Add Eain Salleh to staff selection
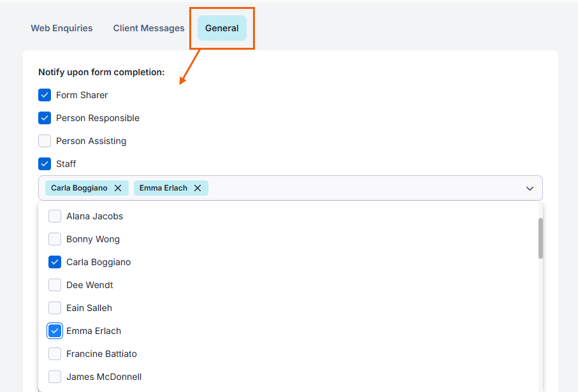Screen dimensions: 578x392 (x=55, y=308)
